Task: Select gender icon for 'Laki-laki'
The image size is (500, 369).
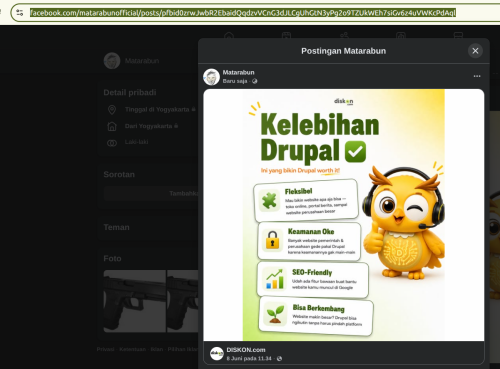Action: point(112,143)
